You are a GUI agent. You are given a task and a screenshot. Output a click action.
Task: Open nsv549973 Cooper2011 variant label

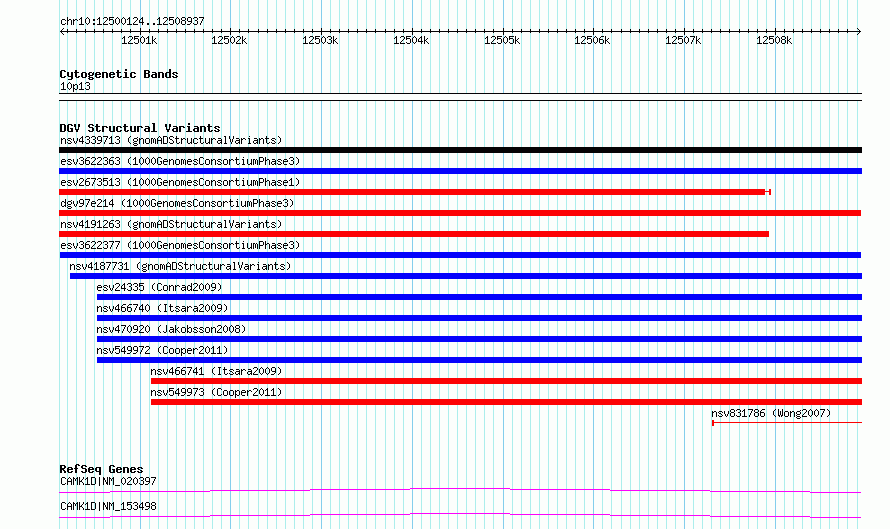coord(216,392)
